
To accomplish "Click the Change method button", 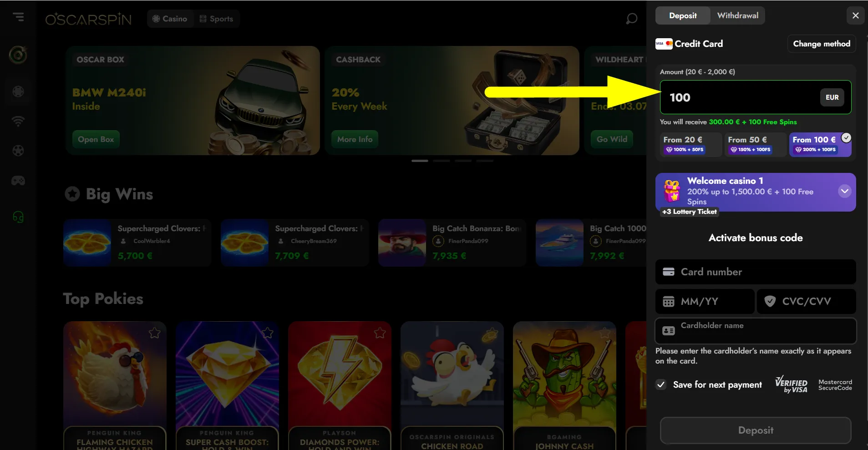I will coord(822,44).
